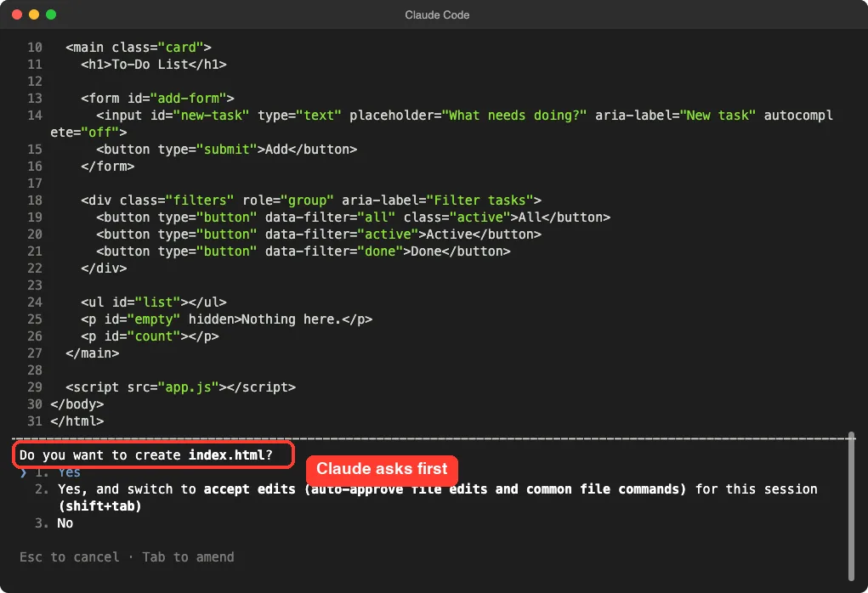This screenshot has height=593, width=868.
Task: Click the green maximize window button
Action: click(x=51, y=14)
